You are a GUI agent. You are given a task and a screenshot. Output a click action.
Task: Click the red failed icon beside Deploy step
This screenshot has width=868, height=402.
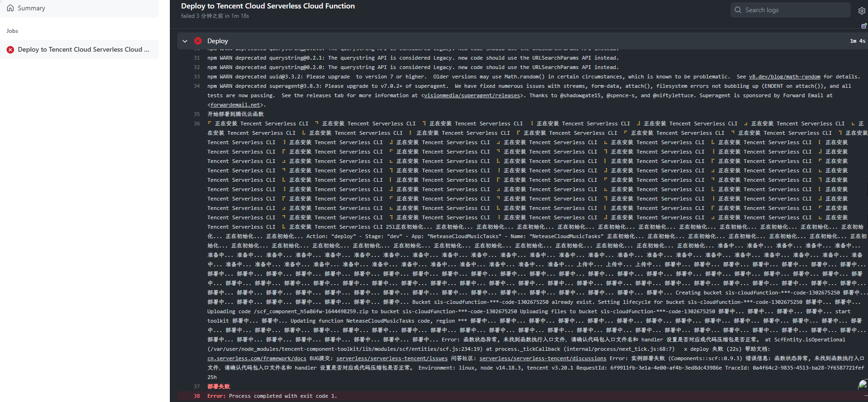198,41
